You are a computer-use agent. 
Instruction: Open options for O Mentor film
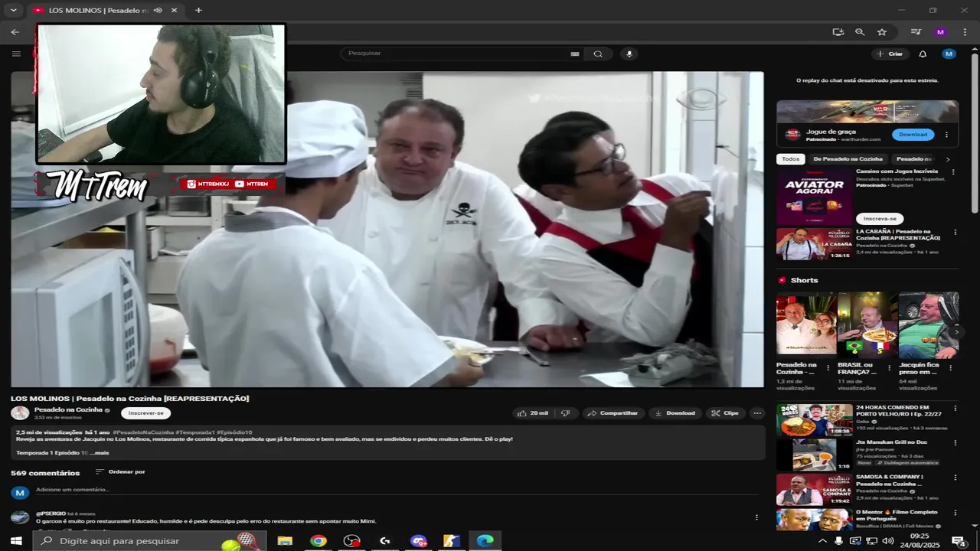955,513
